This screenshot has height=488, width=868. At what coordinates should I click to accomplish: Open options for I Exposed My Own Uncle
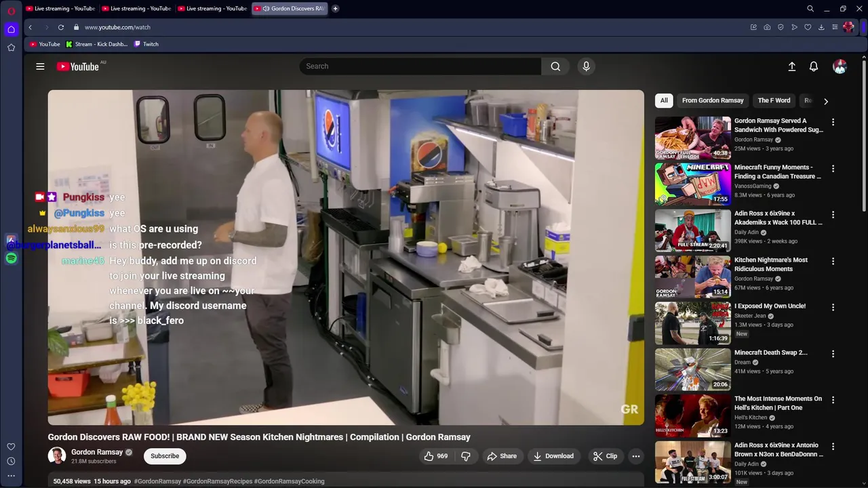pos(833,307)
